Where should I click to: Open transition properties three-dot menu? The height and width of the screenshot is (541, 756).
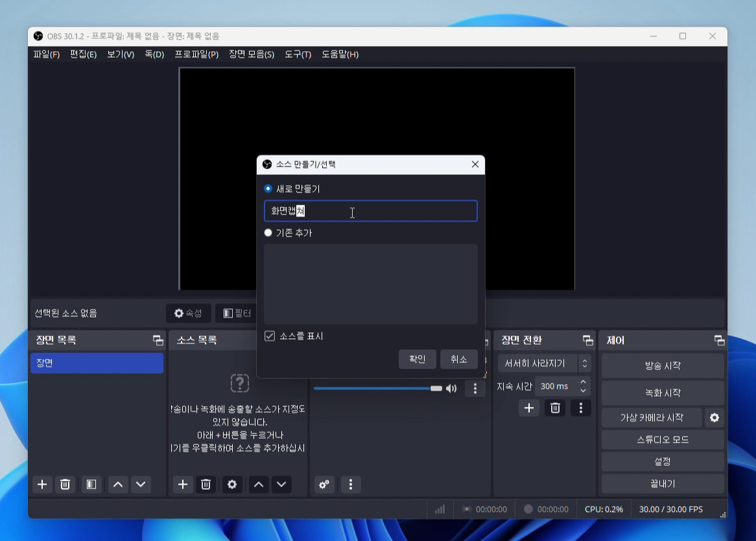pyautogui.click(x=581, y=408)
